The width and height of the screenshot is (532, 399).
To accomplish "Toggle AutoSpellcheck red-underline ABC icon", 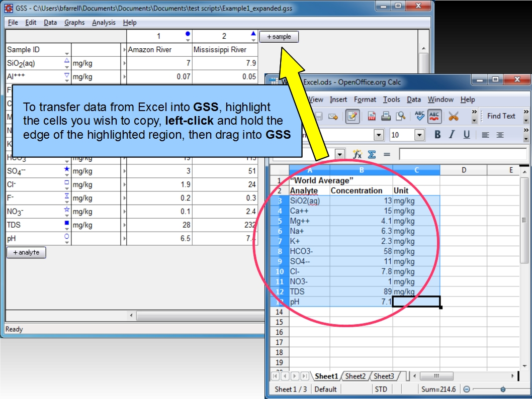I will click(x=434, y=116).
